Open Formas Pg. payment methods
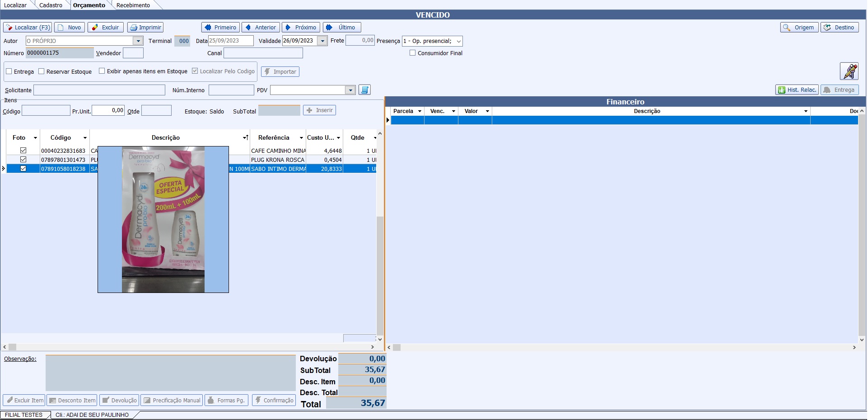Viewport: 868px width, 420px height. click(x=226, y=401)
